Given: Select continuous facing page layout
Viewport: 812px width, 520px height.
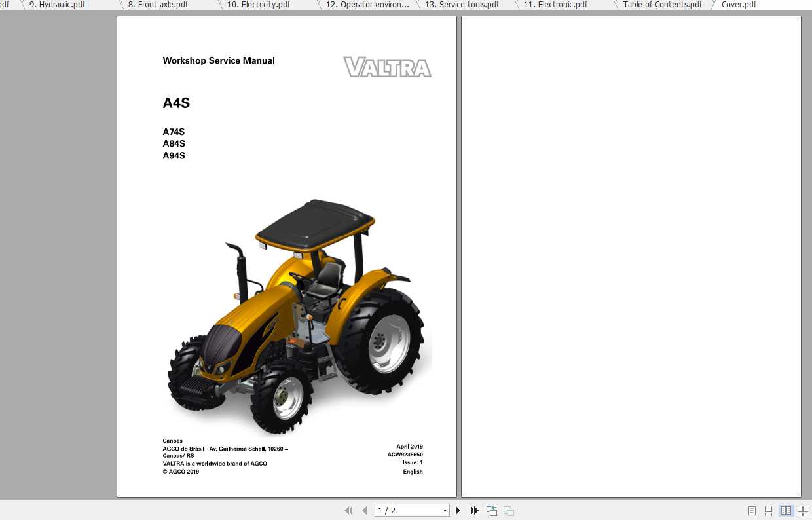Looking at the screenshot, I should tap(803, 511).
